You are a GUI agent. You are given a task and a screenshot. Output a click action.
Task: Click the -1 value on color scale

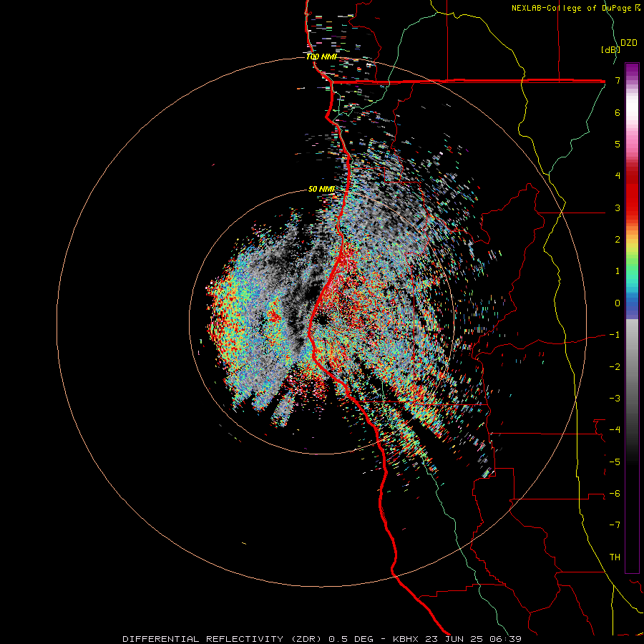pos(615,335)
